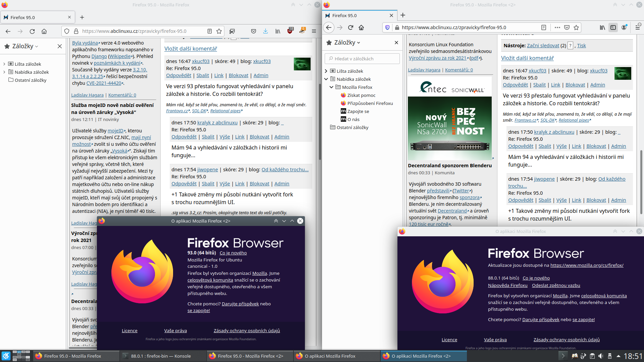
Task: Open new tab in left Firefox window
Action: [x=82, y=17]
